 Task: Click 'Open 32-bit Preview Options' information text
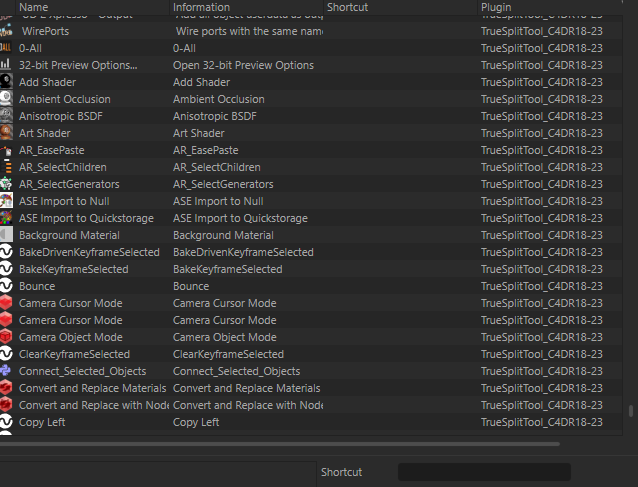point(243,65)
